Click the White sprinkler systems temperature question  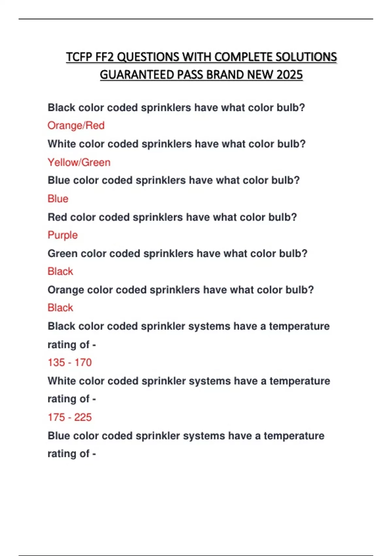point(189,390)
